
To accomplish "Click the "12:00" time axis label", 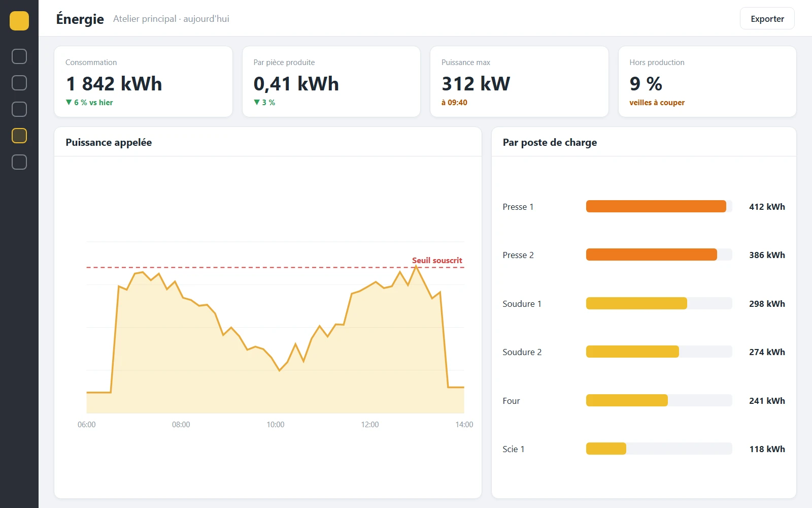I will pyautogui.click(x=370, y=425).
